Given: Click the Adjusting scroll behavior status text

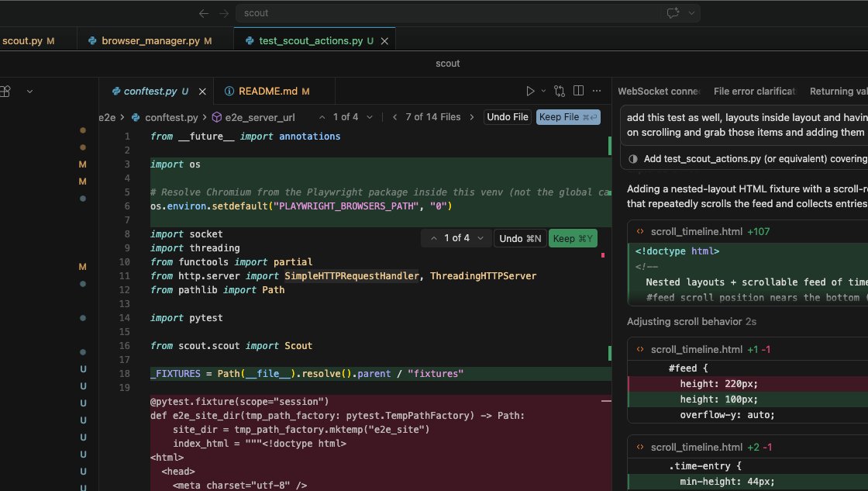Looking at the screenshot, I should click(691, 321).
